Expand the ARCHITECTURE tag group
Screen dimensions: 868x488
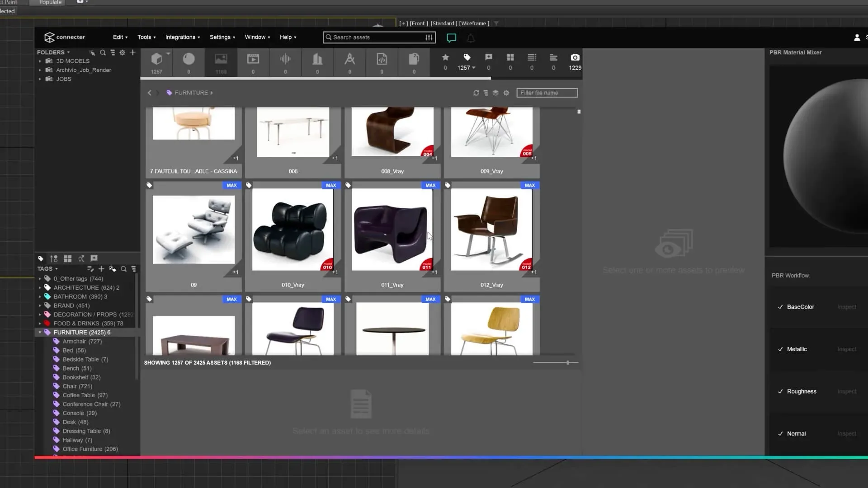click(x=40, y=287)
